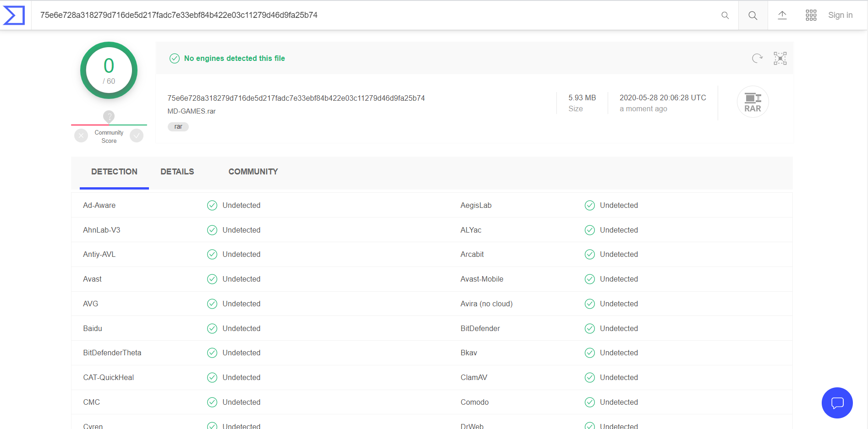Click the CMC engine name
This screenshot has width=868, height=429.
click(92, 402)
